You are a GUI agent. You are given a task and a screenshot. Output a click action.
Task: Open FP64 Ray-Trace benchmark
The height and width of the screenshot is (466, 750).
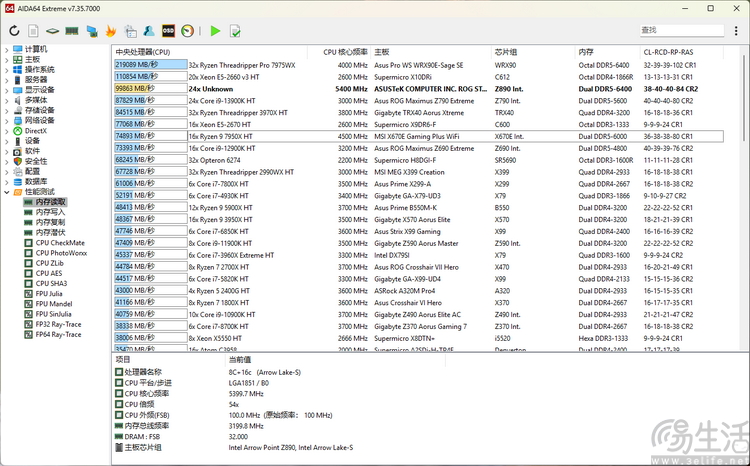pos(58,334)
